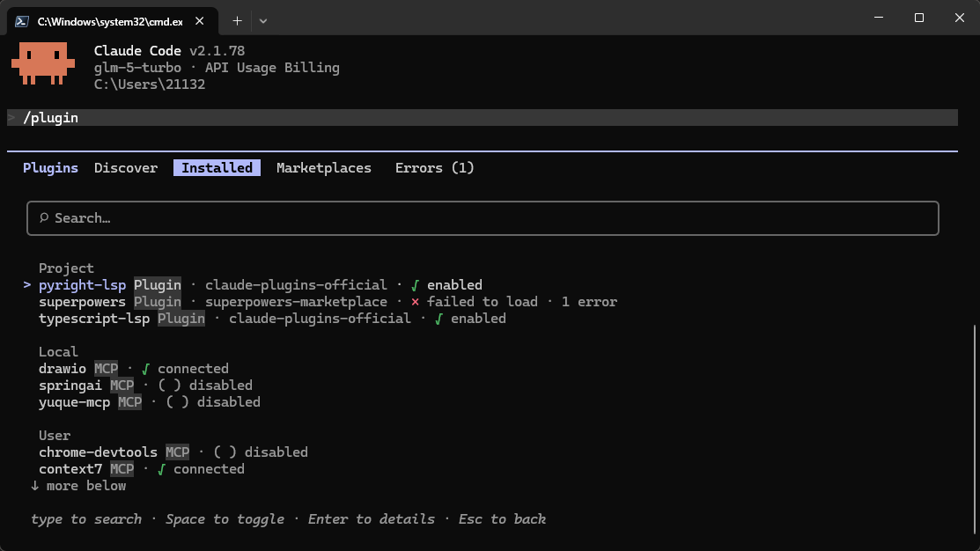980x551 pixels.
Task: Click the "glm-5-turbo" model name text
Action: pos(137,68)
